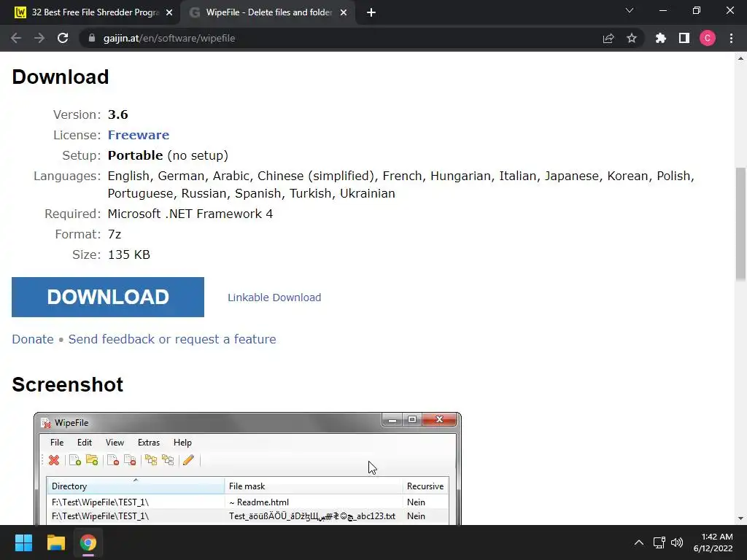The image size is (747, 560).
Task: Switch to WipeFile - Delete files tab
Action: (x=268, y=12)
